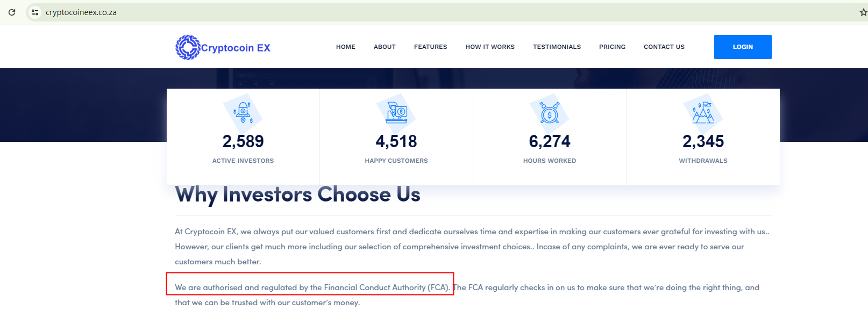
Task: Click the browser reload icon
Action: tap(12, 12)
